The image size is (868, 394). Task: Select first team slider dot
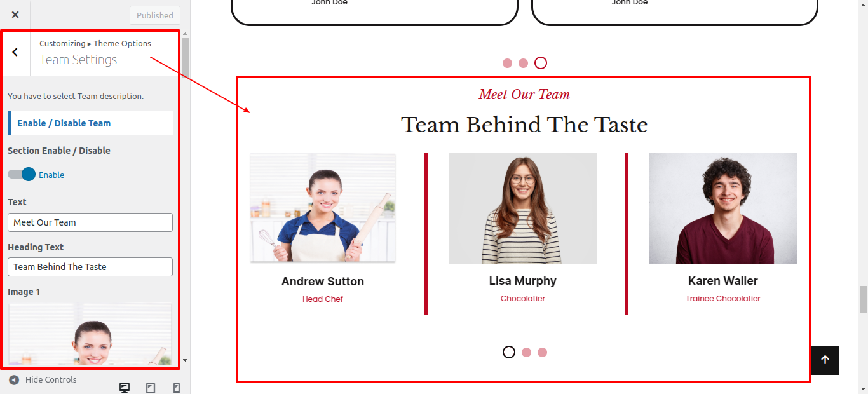[x=509, y=352]
